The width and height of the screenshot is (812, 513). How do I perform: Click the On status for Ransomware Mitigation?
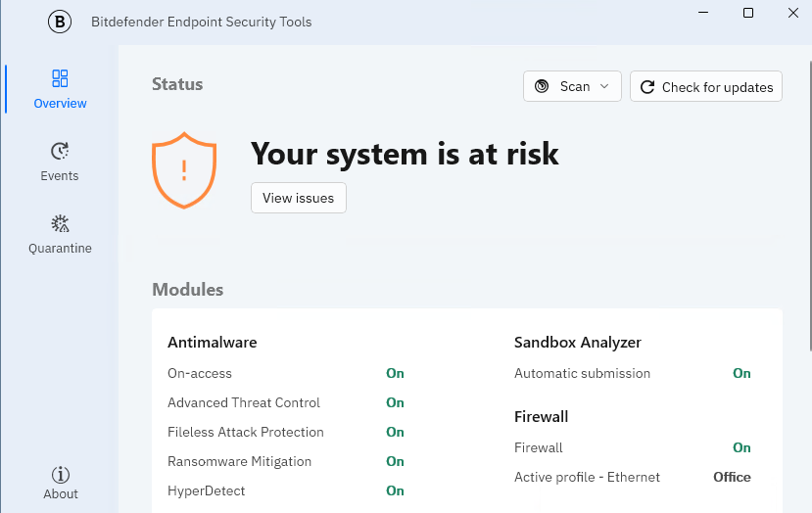395,461
